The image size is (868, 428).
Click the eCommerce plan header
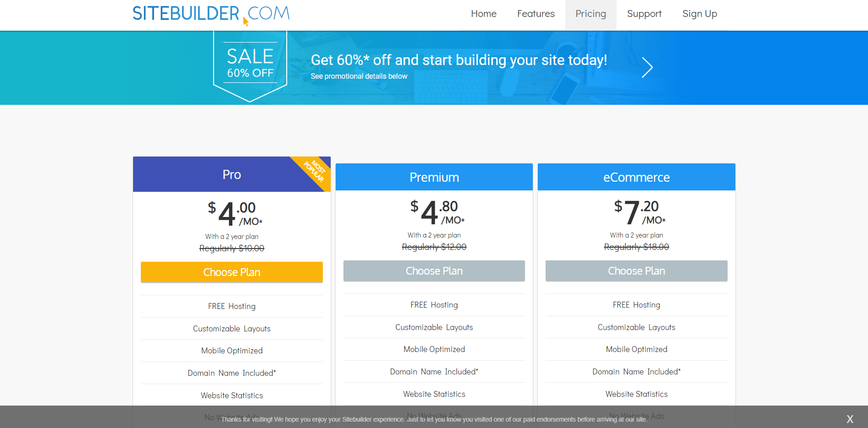[636, 177]
